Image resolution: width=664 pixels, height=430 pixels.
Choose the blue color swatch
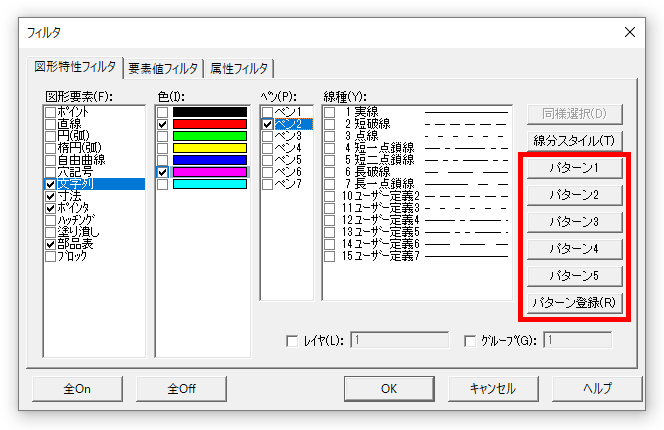pyautogui.click(x=210, y=160)
